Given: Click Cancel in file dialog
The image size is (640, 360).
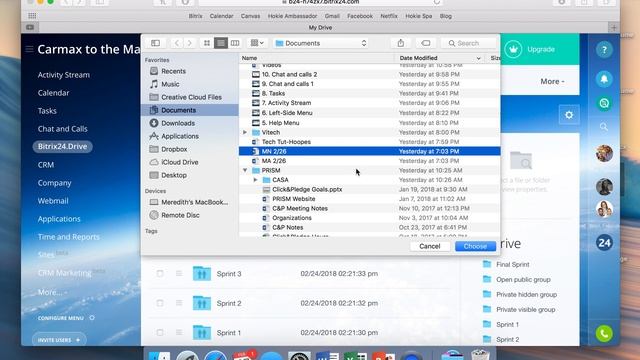Looking at the screenshot, I should point(430,246).
